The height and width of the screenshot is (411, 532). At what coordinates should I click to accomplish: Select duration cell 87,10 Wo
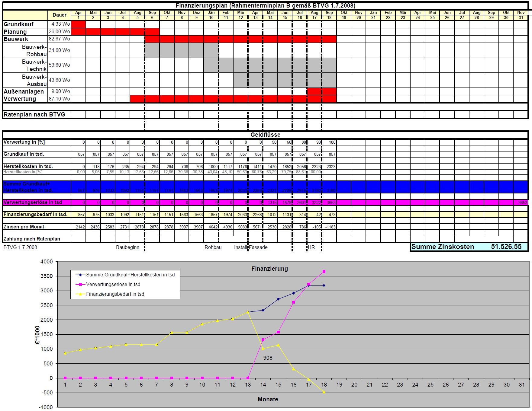(x=60, y=99)
